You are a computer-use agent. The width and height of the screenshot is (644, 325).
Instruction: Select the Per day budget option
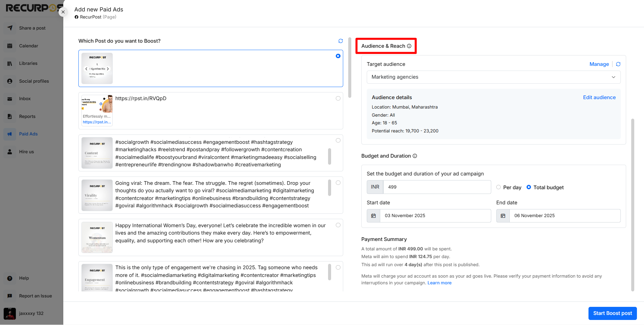tap(498, 187)
